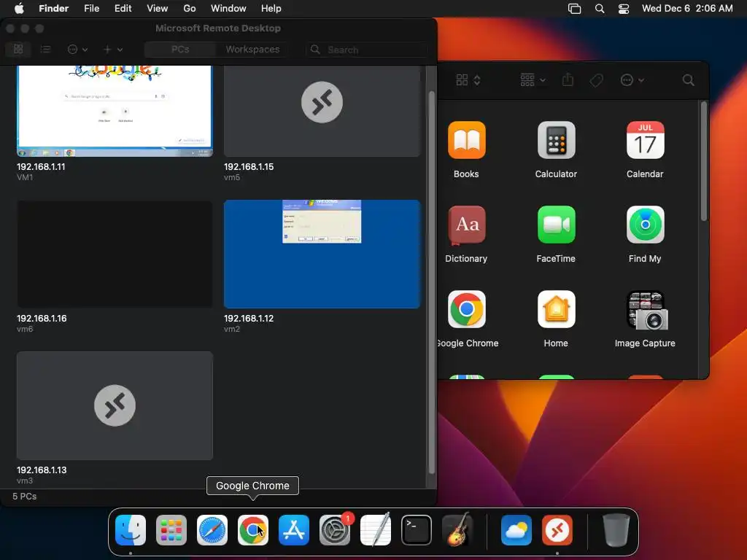747x560 pixels.
Task: Click Finder icon in the Dock
Action: (x=131, y=530)
